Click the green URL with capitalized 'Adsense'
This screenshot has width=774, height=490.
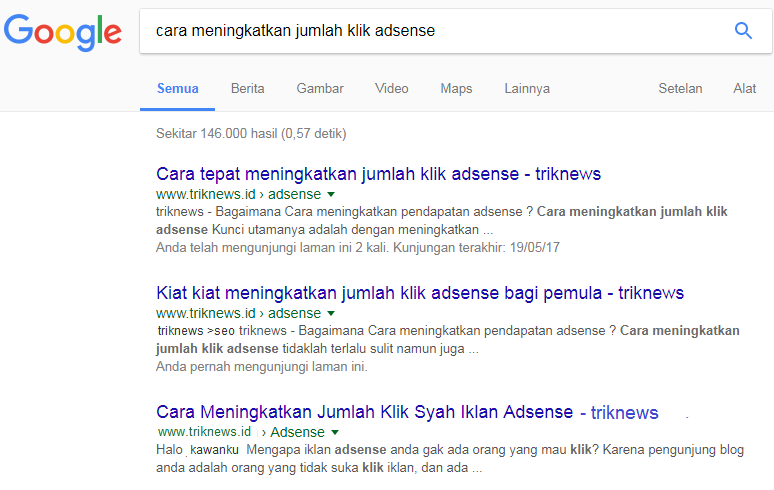[x=241, y=432]
